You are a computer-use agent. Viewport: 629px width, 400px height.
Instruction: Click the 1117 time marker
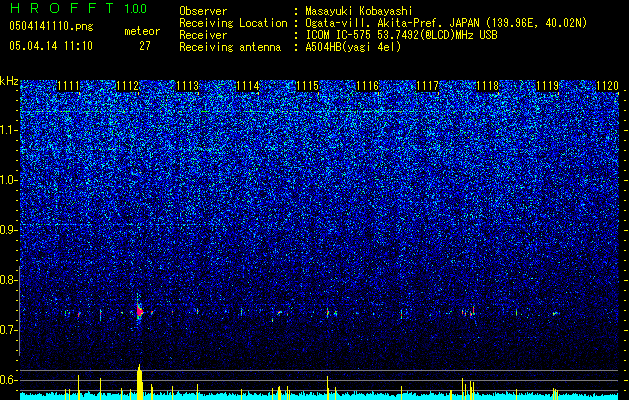[x=428, y=86]
